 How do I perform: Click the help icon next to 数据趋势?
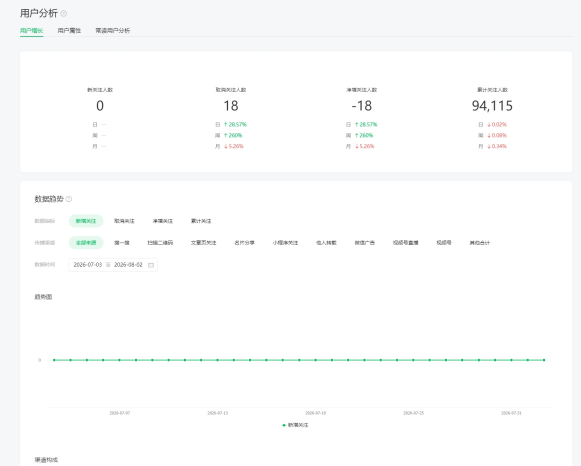[69, 199]
